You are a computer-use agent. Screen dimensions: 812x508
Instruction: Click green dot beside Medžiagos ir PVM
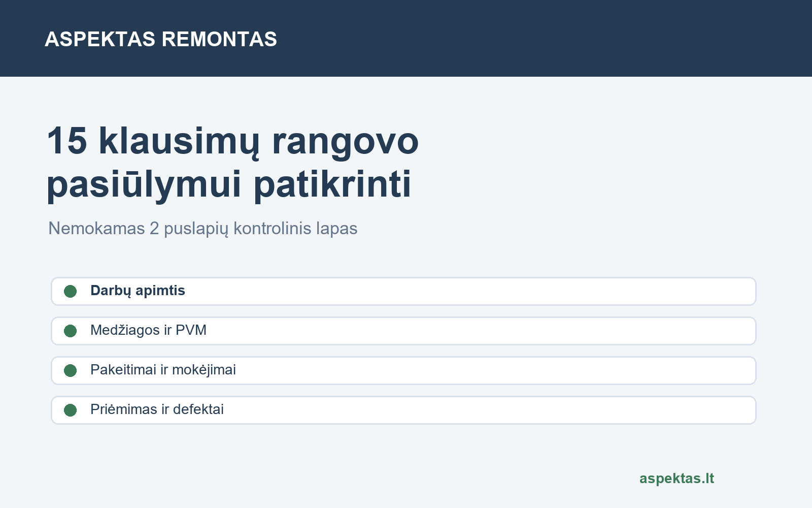click(x=71, y=331)
